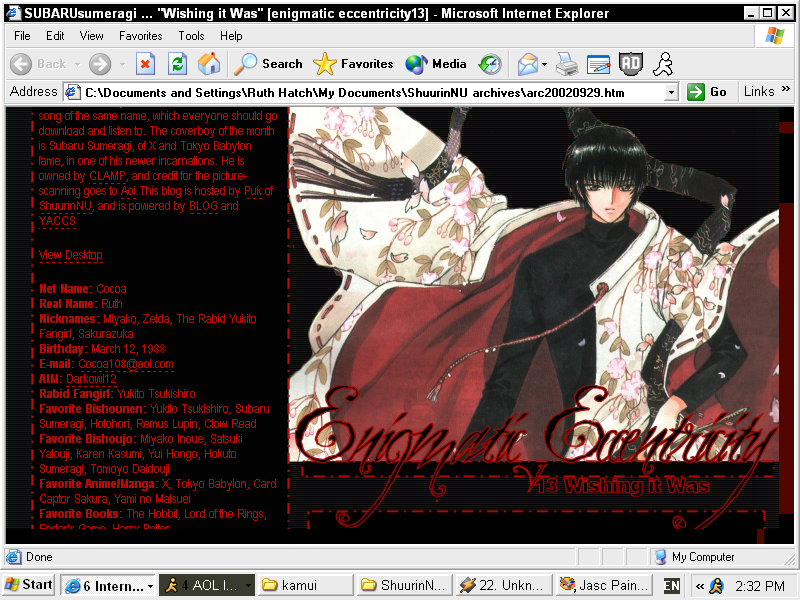Switch to the ShuurinN... folder taskbar button

[x=405, y=585]
